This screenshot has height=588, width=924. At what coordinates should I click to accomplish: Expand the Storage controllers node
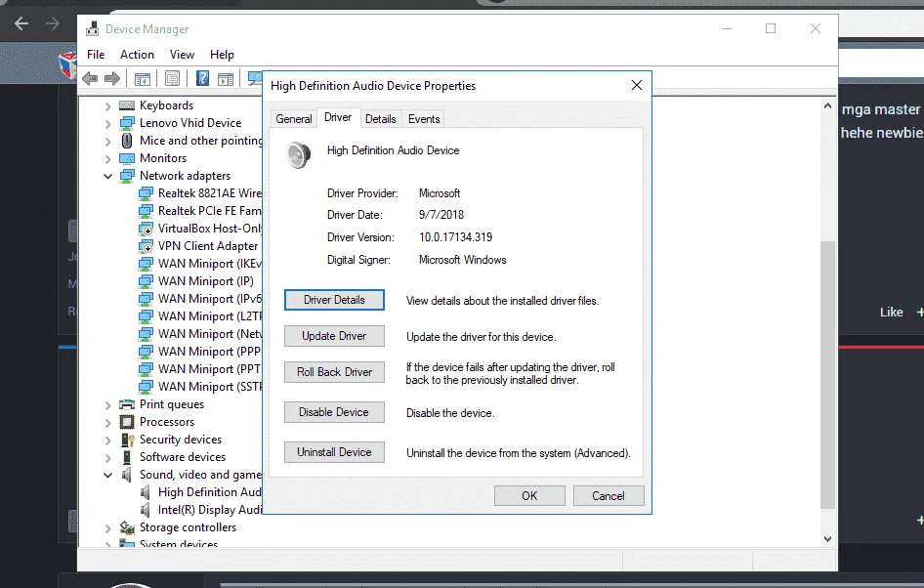coord(107,527)
